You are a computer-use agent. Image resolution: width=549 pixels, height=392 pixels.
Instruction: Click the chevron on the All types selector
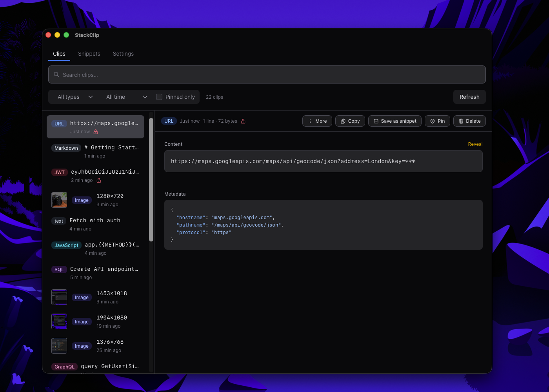tap(91, 96)
